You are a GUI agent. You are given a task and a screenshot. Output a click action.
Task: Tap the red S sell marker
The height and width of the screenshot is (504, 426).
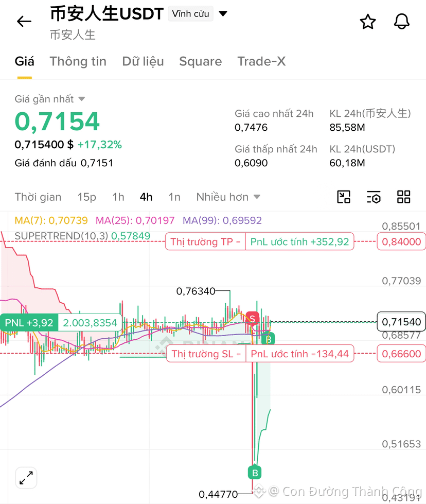(x=253, y=318)
